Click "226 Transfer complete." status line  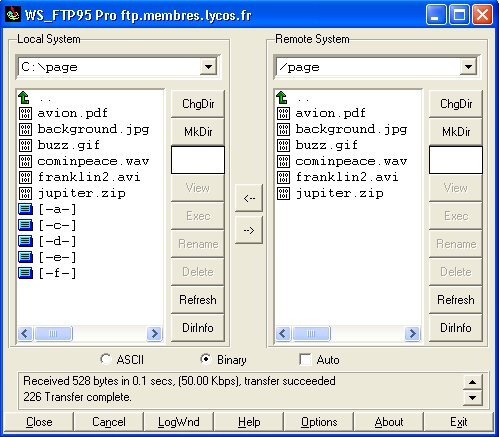click(77, 397)
